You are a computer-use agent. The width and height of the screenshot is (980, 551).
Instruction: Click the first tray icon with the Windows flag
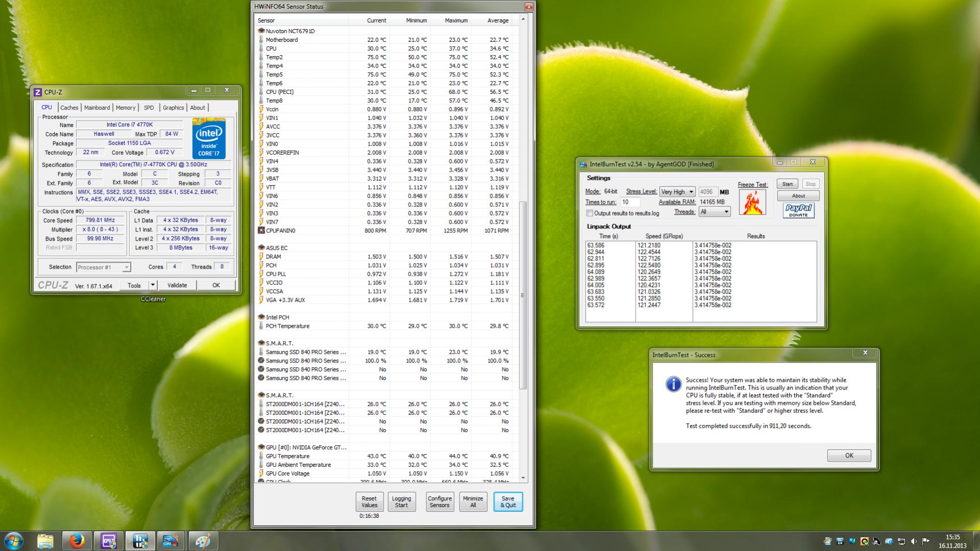point(828,541)
